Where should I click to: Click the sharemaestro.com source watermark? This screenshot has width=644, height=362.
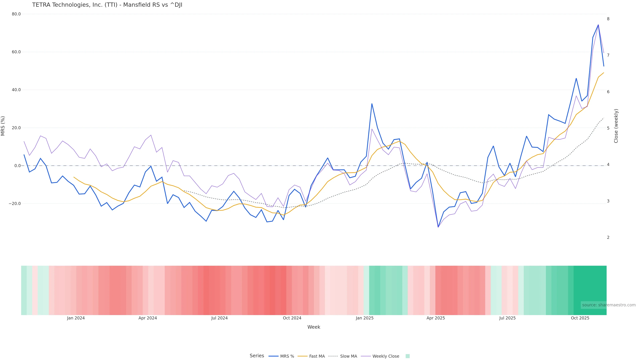(608, 305)
